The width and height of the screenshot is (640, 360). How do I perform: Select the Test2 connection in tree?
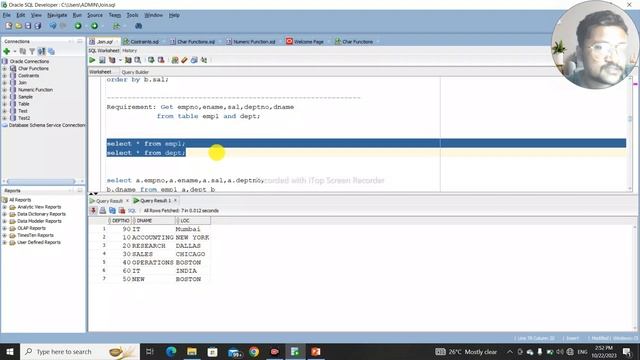coord(24,118)
